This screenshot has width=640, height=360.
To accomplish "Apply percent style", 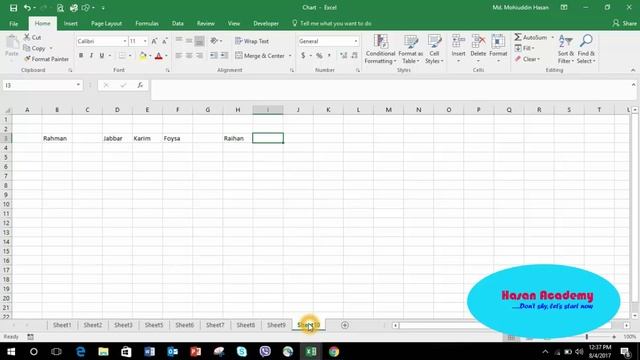I will point(319,56).
